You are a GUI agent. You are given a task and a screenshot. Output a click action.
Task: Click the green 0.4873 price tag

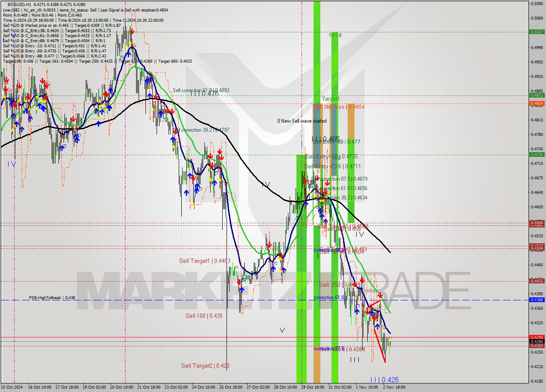[x=536, y=95]
